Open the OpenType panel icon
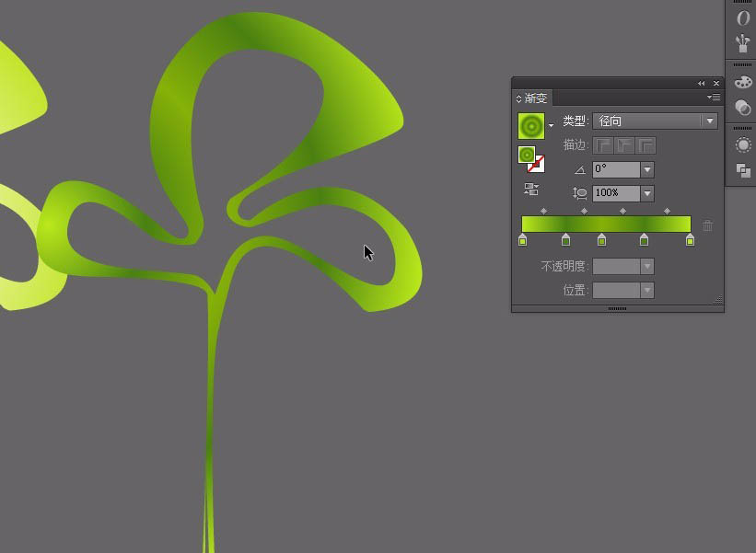 743,18
